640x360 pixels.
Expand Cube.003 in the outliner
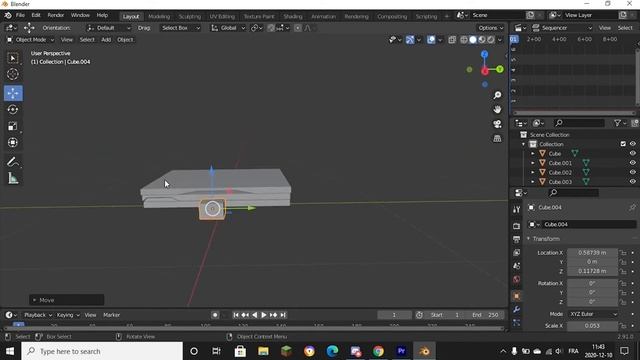pos(533,182)
